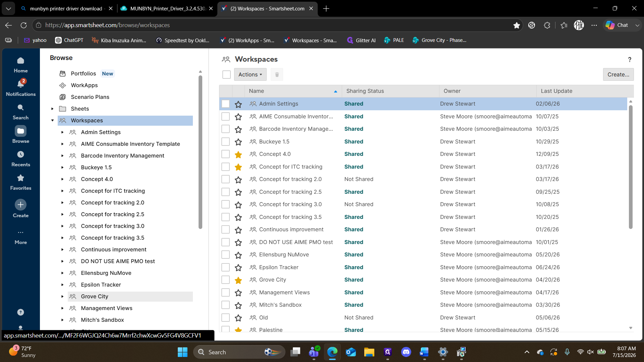
Task: Switch to MUNBYN_Printer_Driver tab
Action: [167, 8]
